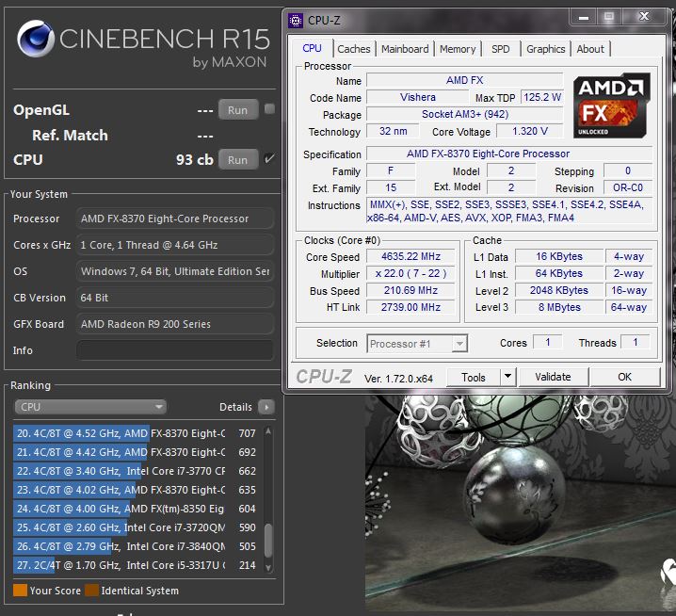Click the Package Socket AM3+ field
Viewport: 676px width, 616px height.
pos(465,114)
